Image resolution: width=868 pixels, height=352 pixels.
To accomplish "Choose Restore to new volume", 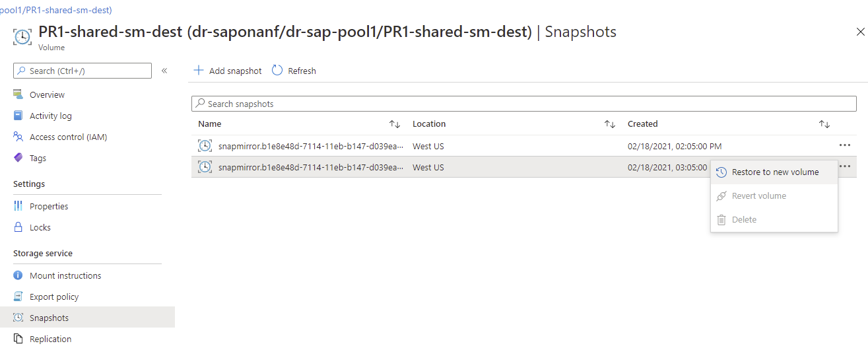I will tap(774, 172).
